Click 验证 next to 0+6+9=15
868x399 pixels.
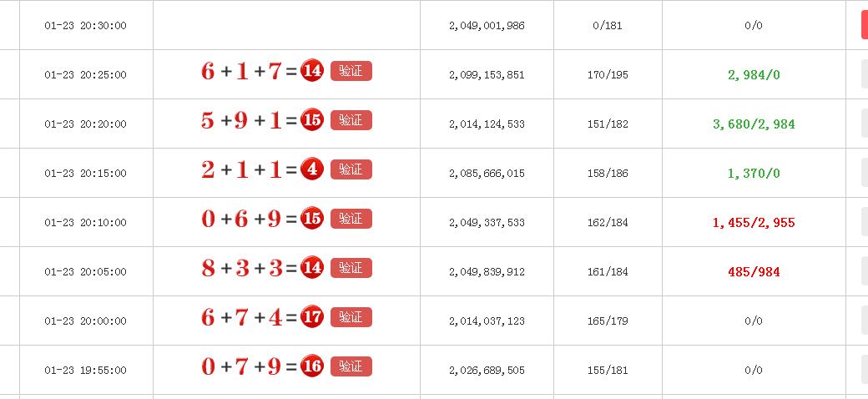tap(351, 219)
